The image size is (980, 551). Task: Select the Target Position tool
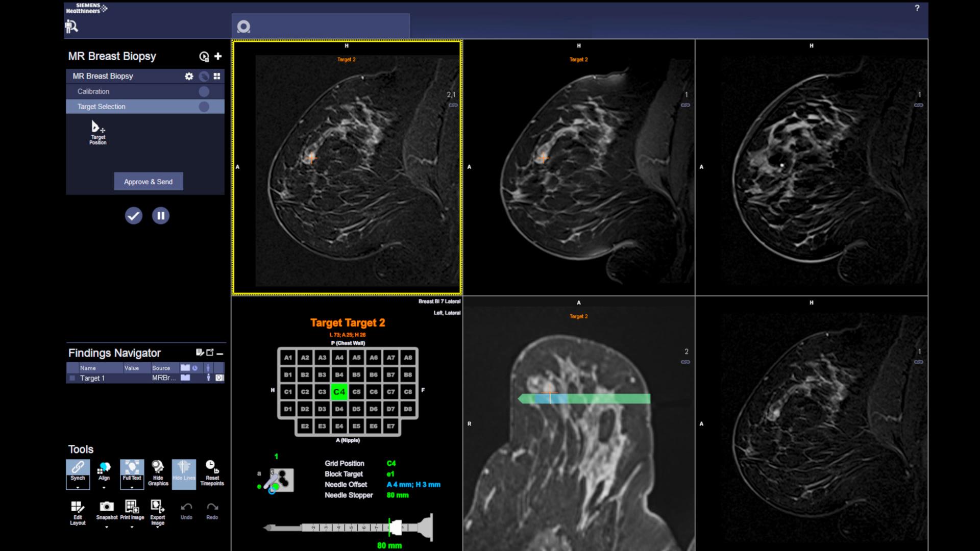pyautogui.click(x=97, y=132)
